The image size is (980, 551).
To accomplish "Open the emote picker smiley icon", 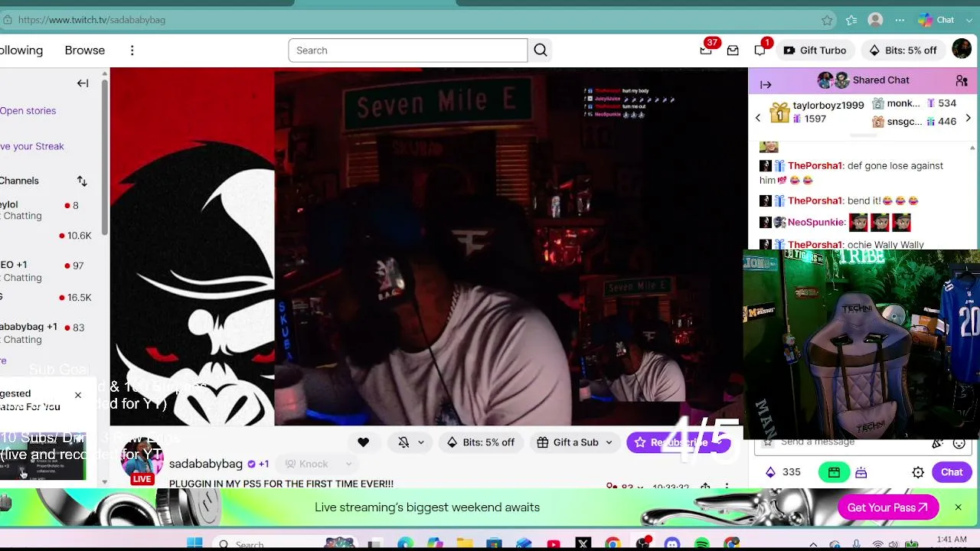I will pos(959,442).
